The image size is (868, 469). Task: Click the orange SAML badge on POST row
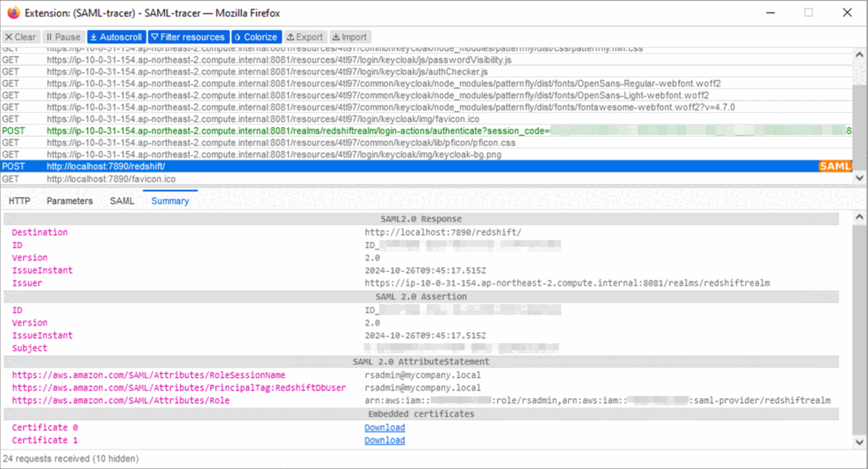835,166
